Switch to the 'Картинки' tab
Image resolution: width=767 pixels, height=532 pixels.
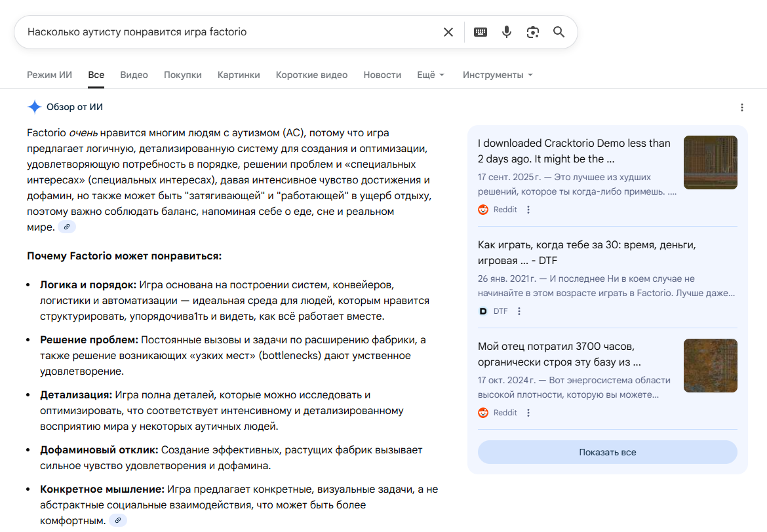coord(239,75)
